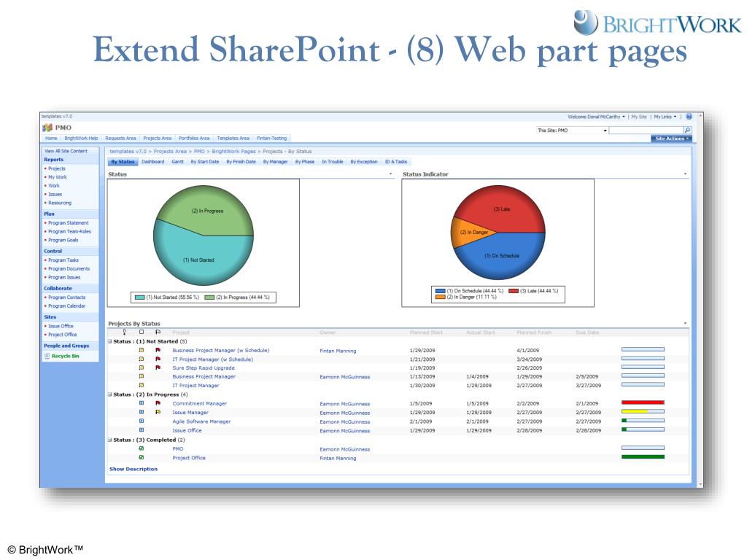The height and width of the screenshot is (560, 747).
Task: Click planned start date 1/29/2009 in first row
Action: click(422, 350)
